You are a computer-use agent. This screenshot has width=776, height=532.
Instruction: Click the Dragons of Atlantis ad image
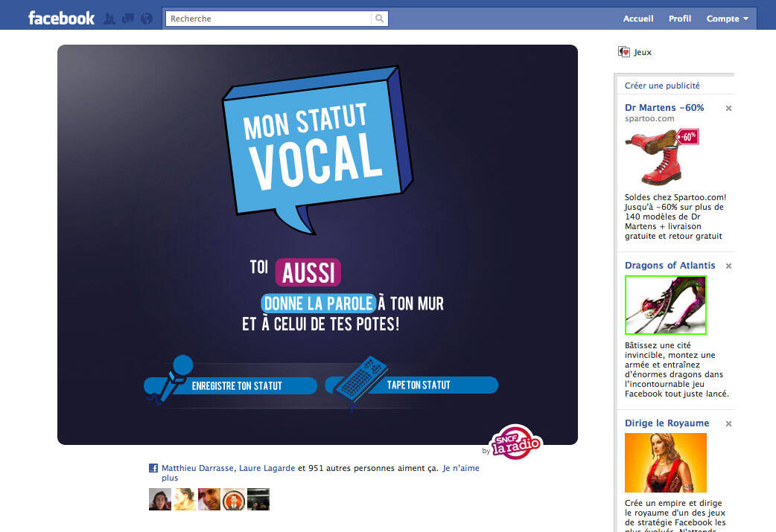click(666, 305)
